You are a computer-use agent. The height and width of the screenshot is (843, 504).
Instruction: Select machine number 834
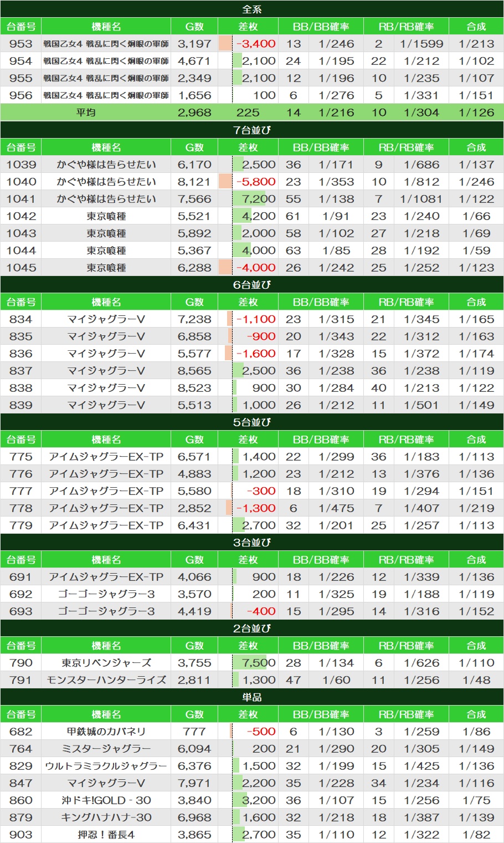click(x=20, y=319)
